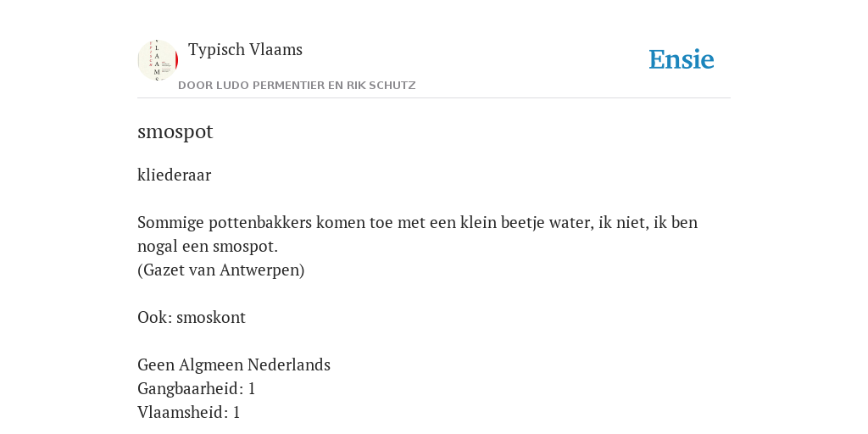Open the Typisch Vlaams title link
Screen dimensions: 868x434
(245, 50)
